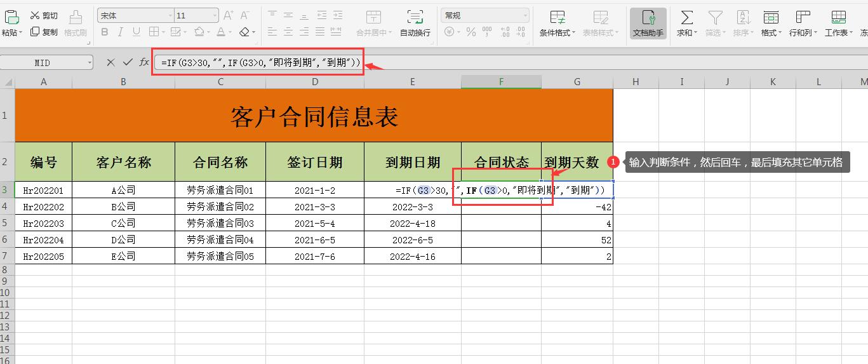Open 表格样式 table style menu
This screenshot has width=868, height=364.
click(600, 24)
